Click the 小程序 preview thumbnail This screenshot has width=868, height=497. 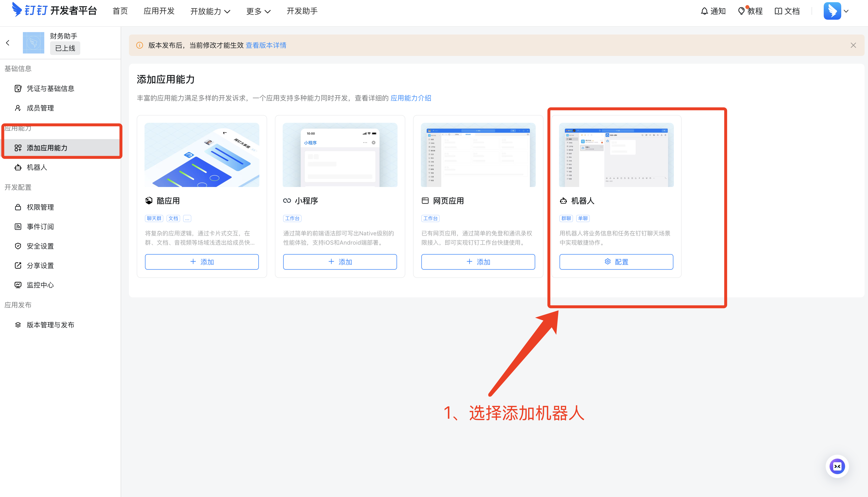click(x=340, y=155)
